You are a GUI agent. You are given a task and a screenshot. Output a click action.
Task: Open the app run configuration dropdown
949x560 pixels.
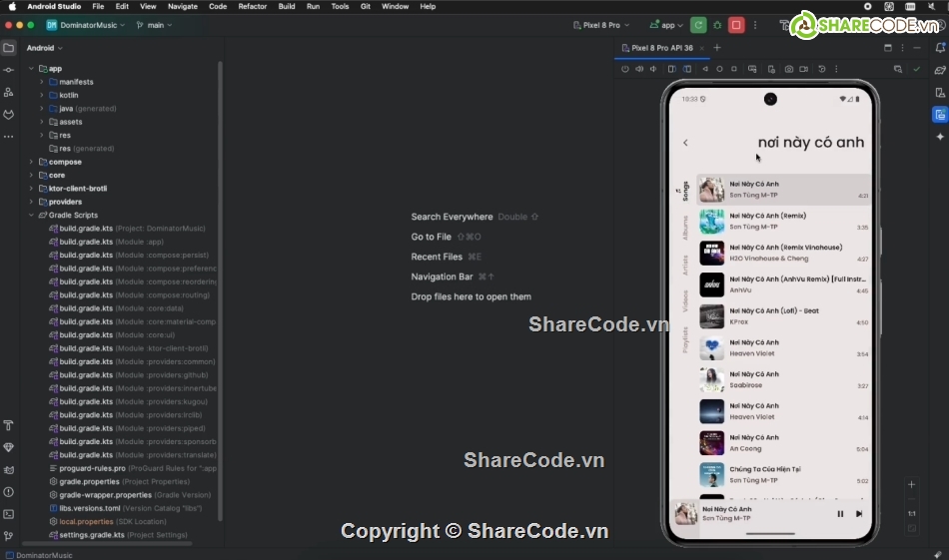666,25
